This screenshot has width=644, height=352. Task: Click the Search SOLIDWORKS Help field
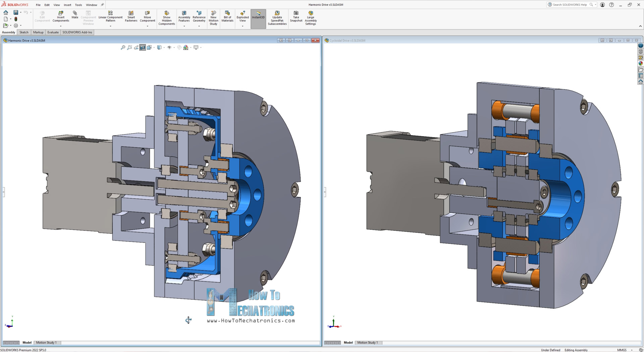(x=570, y=5)
